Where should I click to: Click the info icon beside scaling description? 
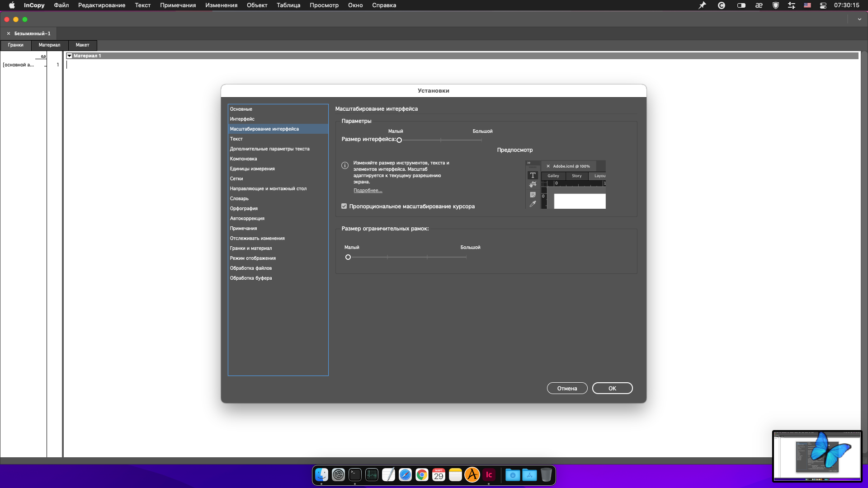point(344,165)
